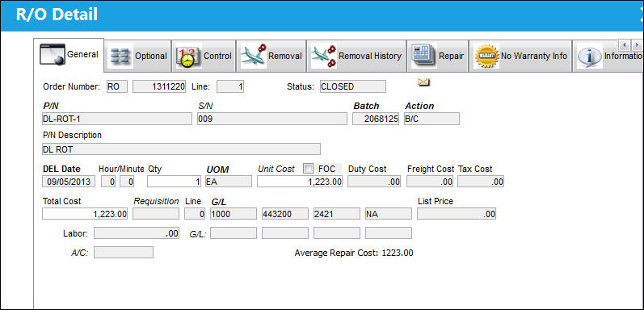Click the Status field showing CLOSED
This screenshot has width=644, height=310.
tap(353, 86)
